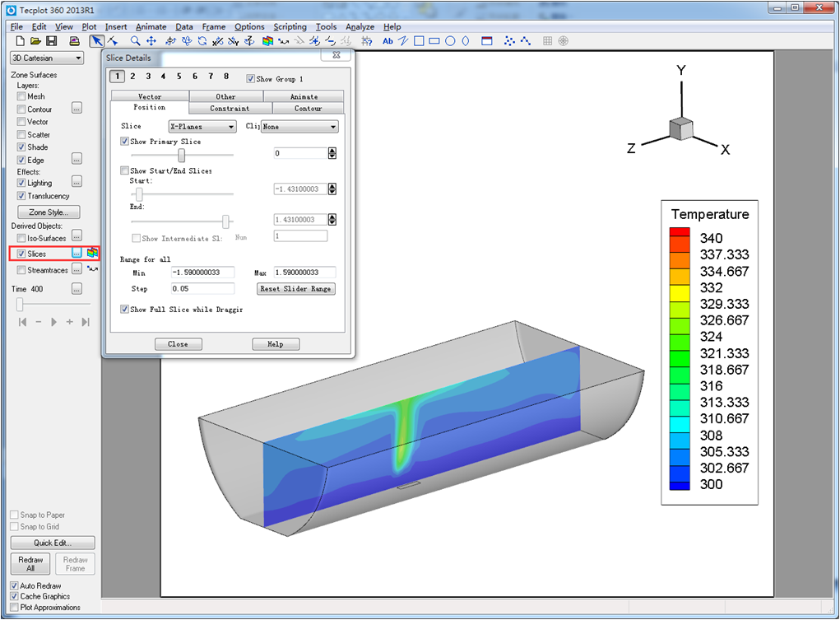Select the slice tool in the toolbar
The height and width of the screenshot is (620, 840).
click(268, 41)
